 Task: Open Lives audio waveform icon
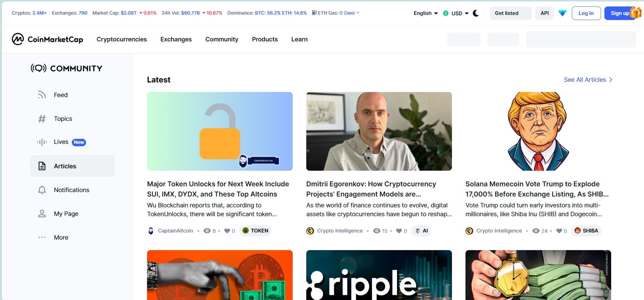pyautogui.click(x=42, y=142)
